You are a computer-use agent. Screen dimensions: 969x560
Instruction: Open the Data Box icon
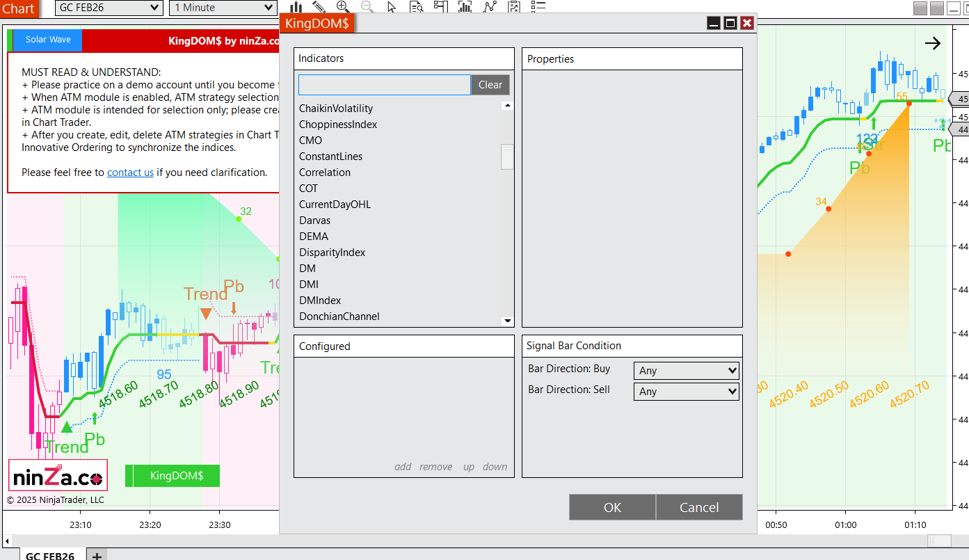coord(416,7)
